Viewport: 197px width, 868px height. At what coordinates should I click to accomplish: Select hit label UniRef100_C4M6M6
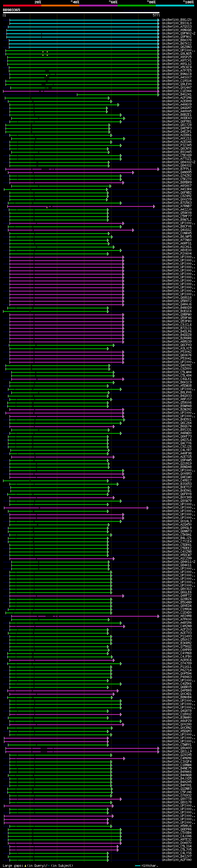point(177,758)
